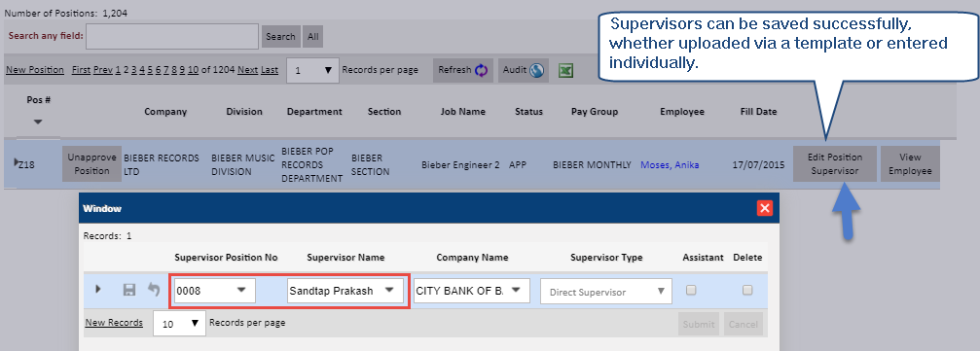
Task: Click the Audit button
Action: (x=524, y=70)
